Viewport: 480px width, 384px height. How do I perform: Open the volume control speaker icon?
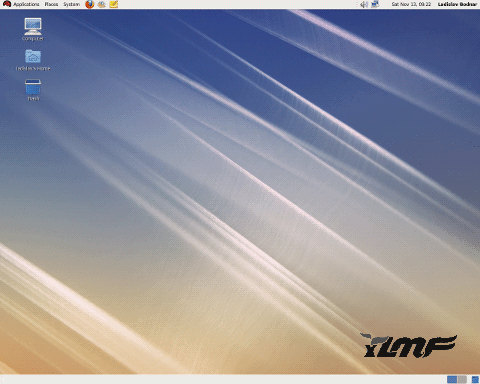pyautogui.click(x=364, y=4)
